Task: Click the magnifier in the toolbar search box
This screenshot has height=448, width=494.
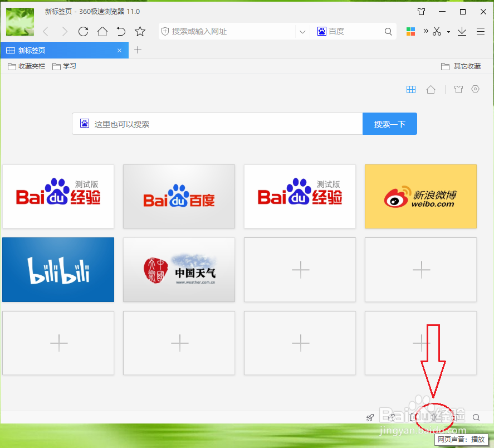Action: [388, 32]
